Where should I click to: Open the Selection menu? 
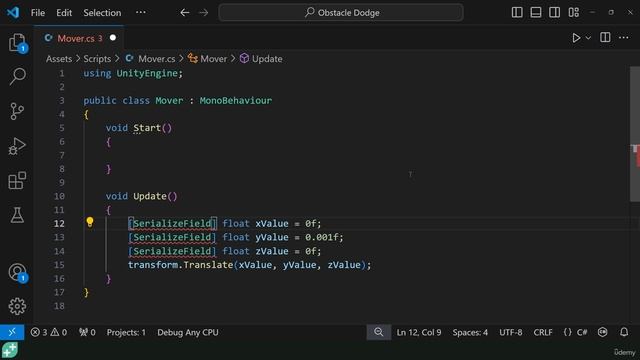click(x=102, y=13)
